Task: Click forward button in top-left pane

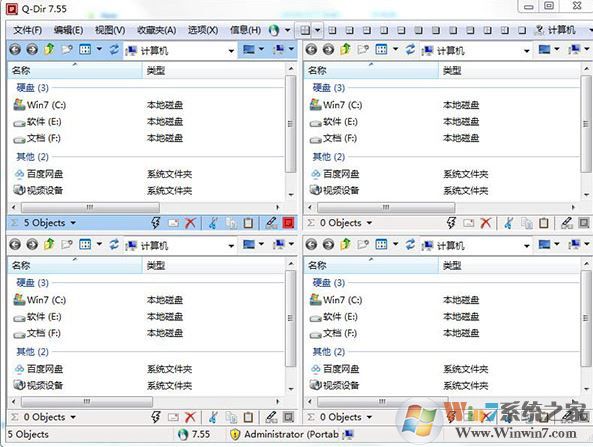Action: tap(32, 50)
